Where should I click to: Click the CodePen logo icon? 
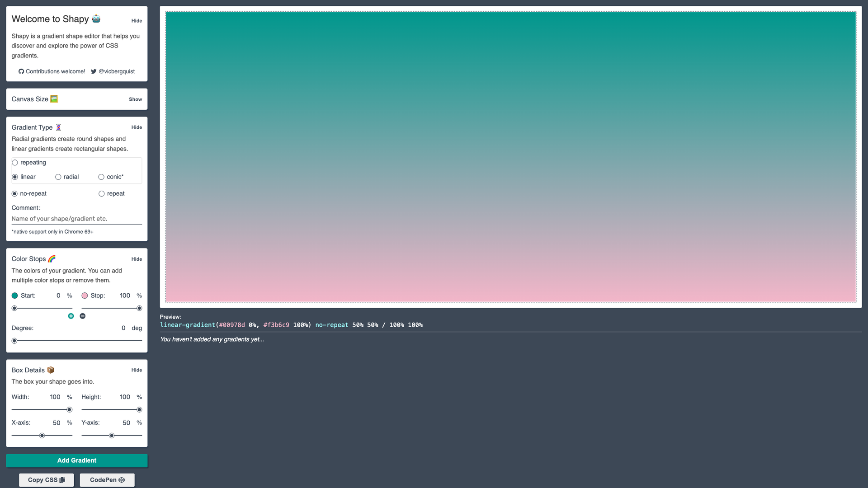point(121,480)
